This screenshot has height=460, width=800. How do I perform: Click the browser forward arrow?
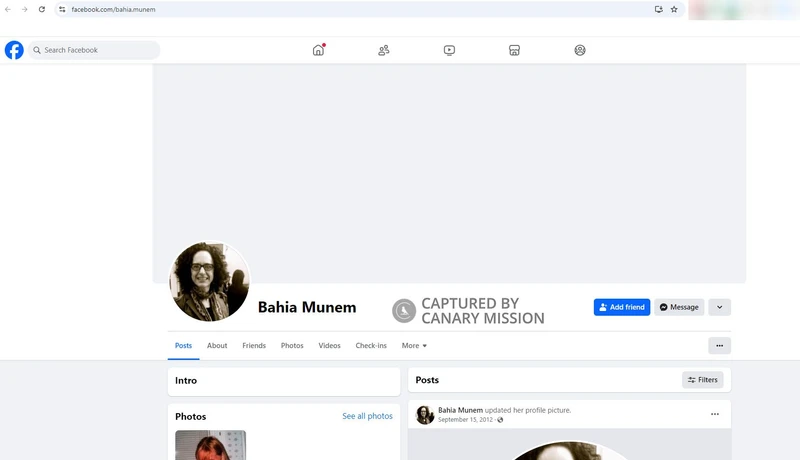click(x=24, y=9)
